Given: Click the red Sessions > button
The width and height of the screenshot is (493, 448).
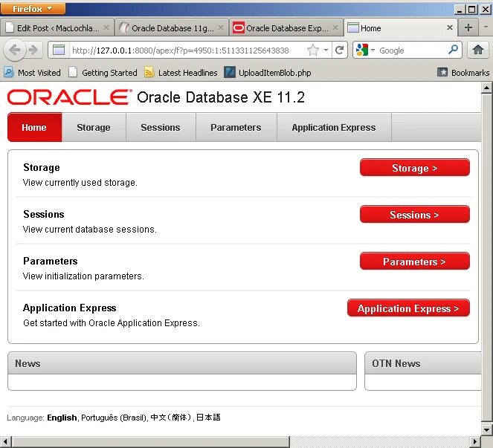Looking at the screenshot, I should pos(415,215).
